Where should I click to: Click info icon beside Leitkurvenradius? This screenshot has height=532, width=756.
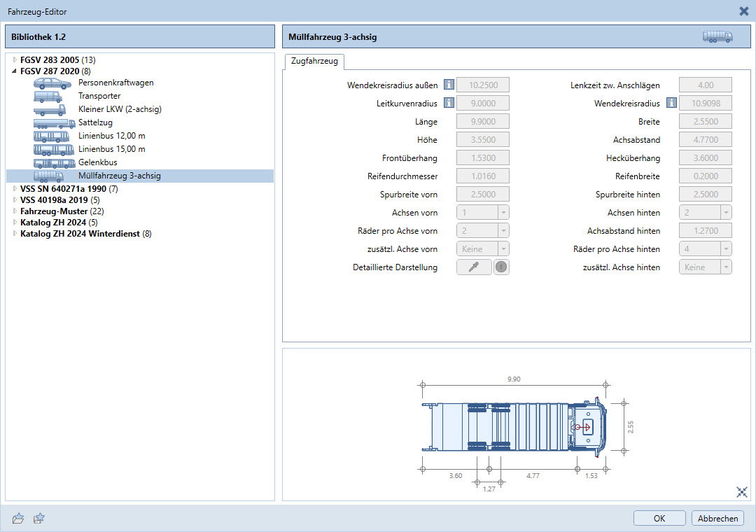[449, 104]
